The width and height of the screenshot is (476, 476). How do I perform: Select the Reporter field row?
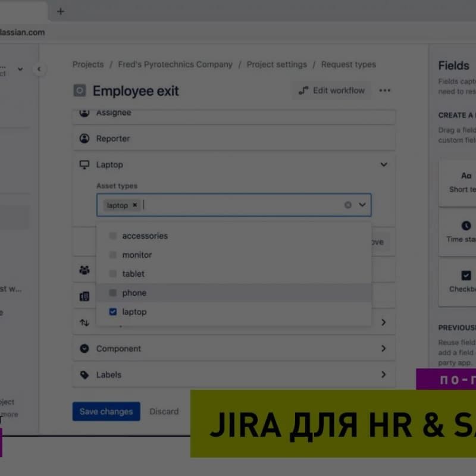coord(234,139)
